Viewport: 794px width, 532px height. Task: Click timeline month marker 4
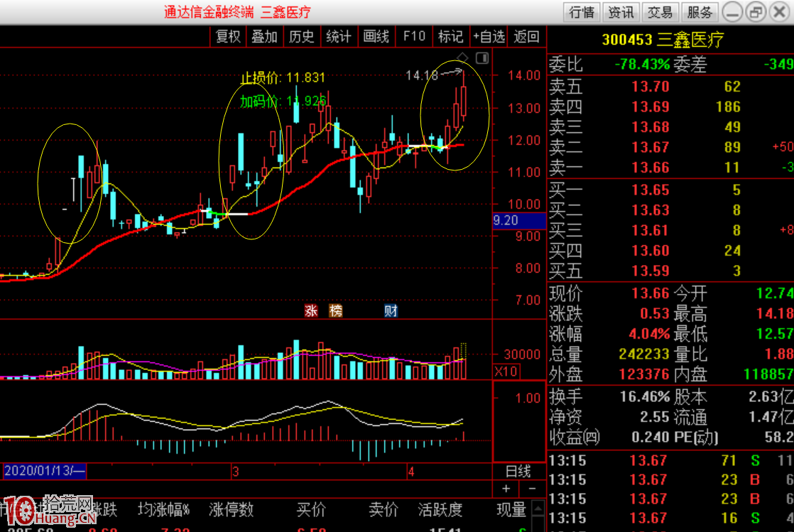pyautogui.click(x=411, y=472)
